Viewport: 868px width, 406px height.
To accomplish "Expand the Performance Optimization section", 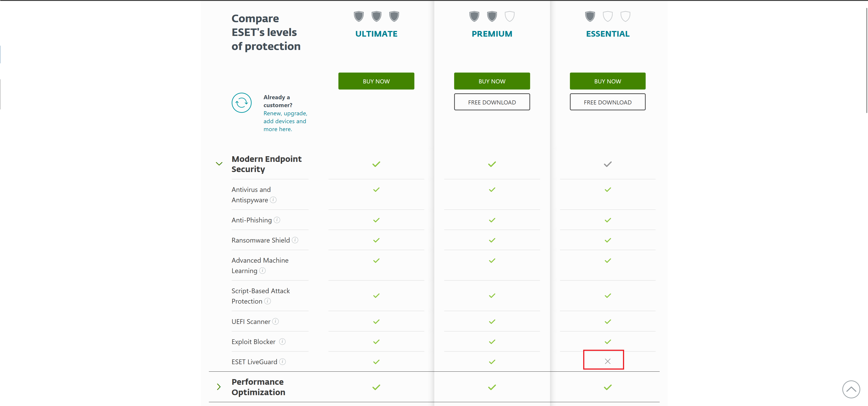I will (219, 387).
